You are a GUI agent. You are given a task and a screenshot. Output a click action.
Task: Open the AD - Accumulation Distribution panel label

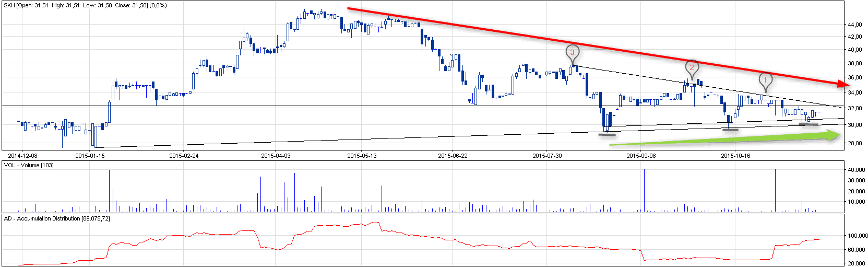pyautogui.click(x=57, y=218)
